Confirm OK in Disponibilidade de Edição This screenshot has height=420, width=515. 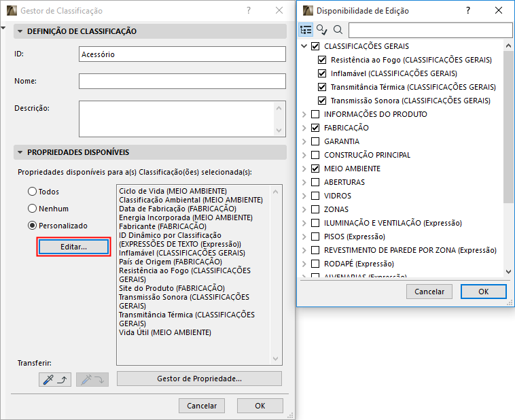[x=484, y=292]
